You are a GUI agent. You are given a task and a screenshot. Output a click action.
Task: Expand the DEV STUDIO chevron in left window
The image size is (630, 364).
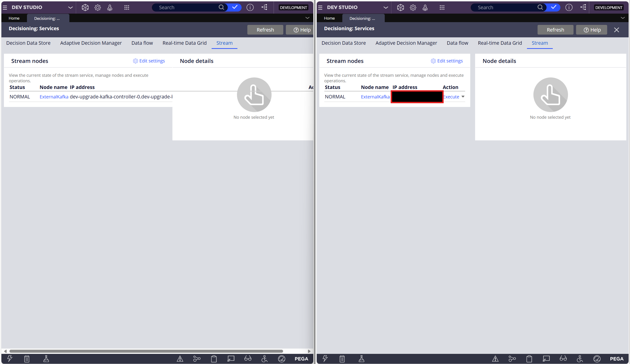tap(70, 8)
